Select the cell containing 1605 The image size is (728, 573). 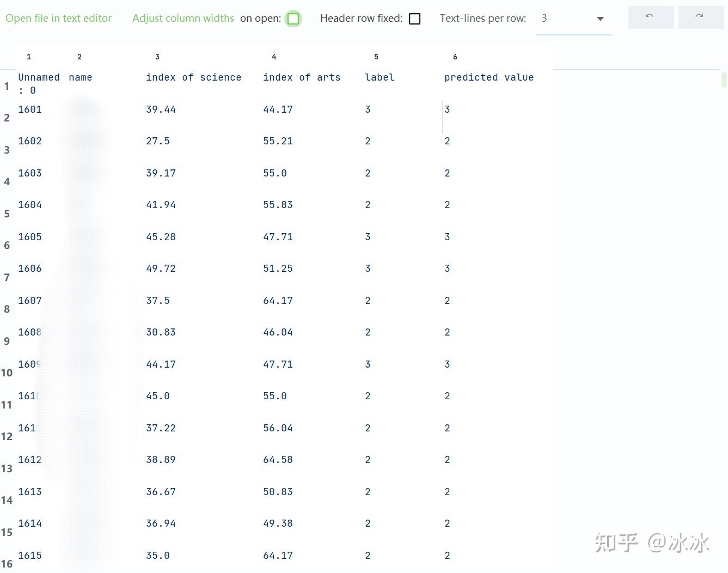pyautogui.click(x=30, y=237)
